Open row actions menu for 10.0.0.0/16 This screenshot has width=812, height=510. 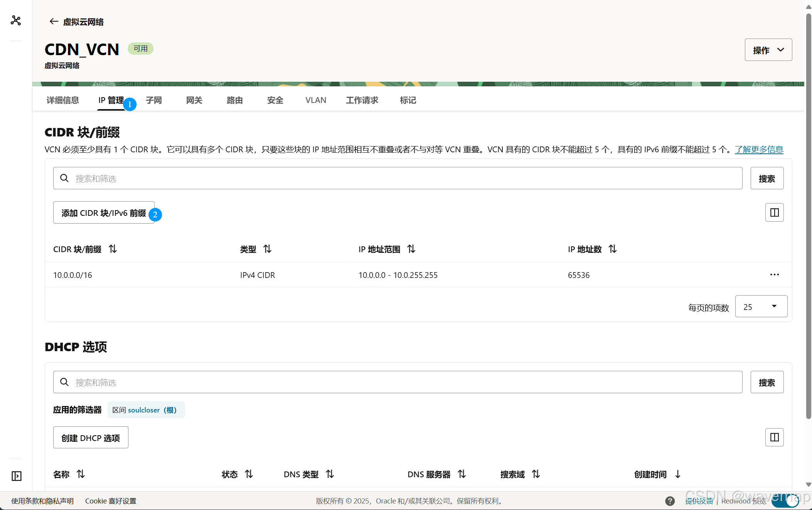pos(774,275)
